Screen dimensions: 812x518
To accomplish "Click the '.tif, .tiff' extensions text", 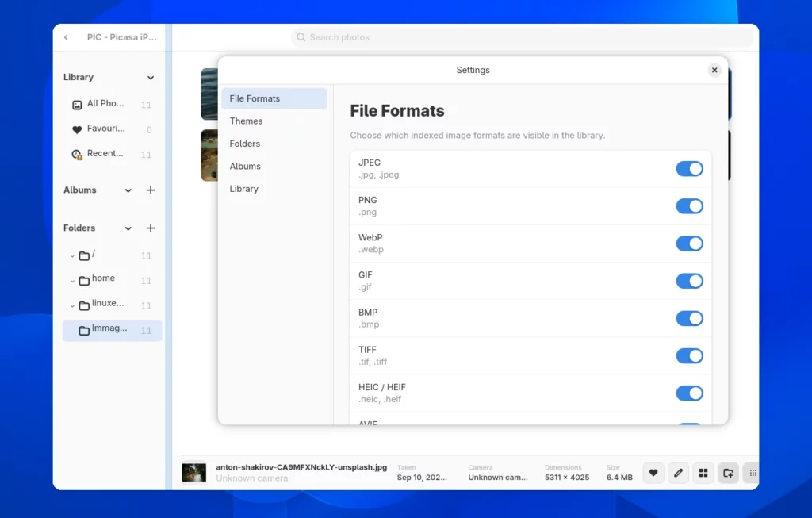I will click(373, 362).
